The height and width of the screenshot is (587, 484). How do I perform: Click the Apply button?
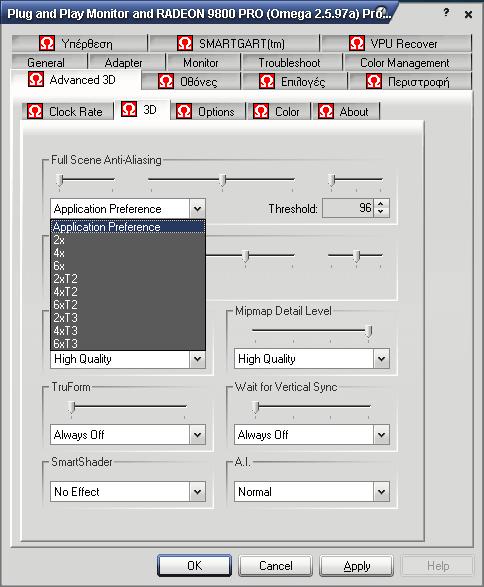click(356, 565)
